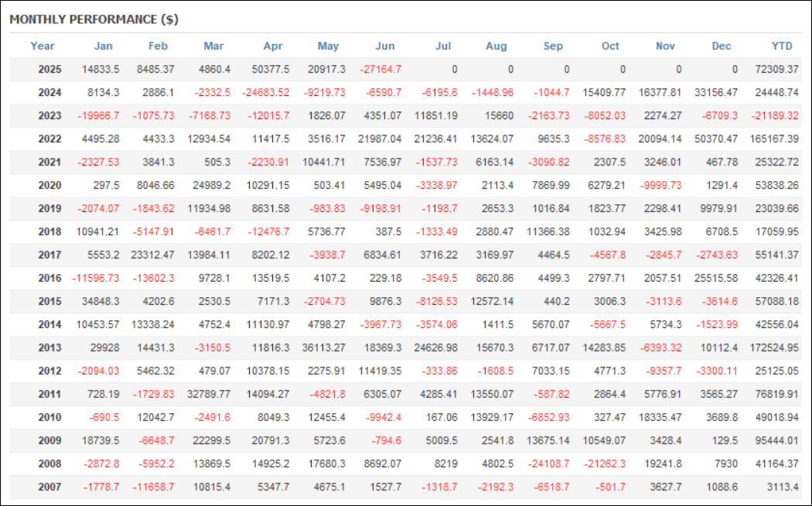Click the Nov column header
This screenshot has height=506, width=812.
click(x=665, y=46)
